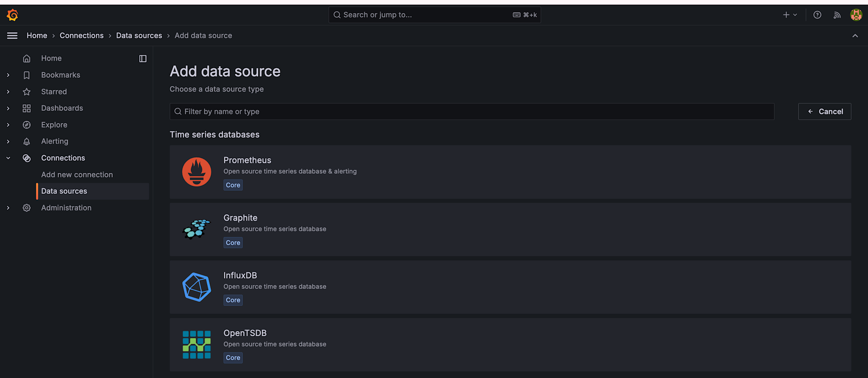Screen dimensions: 868x378
Task: Collapse the Connections section arrow
Action: (8, 158)
